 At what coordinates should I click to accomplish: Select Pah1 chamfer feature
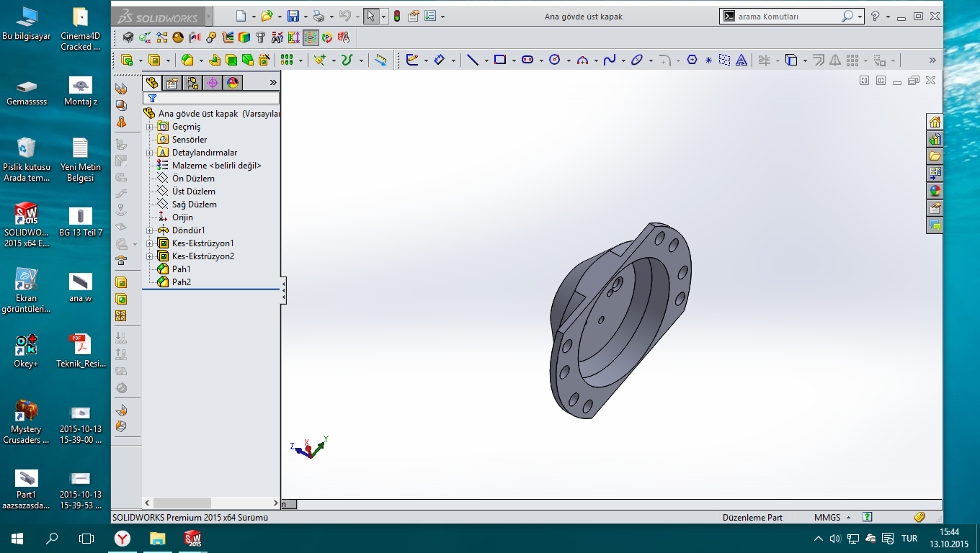tap(182, 269)
